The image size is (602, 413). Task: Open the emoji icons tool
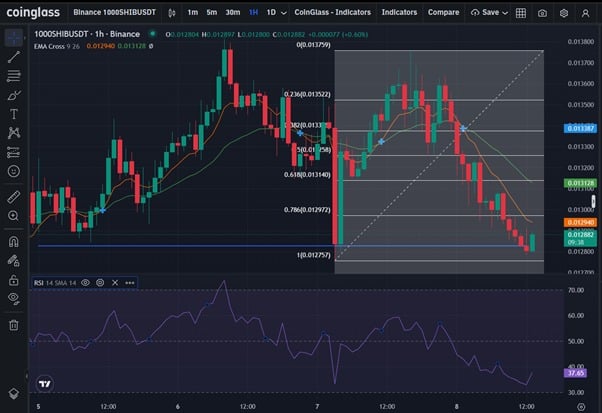(x=14, y=171)
